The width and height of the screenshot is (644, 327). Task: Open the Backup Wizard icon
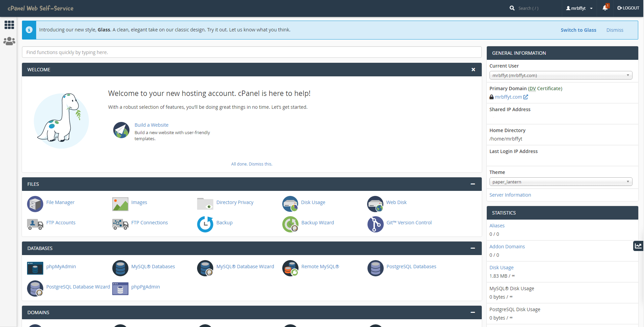290,224
